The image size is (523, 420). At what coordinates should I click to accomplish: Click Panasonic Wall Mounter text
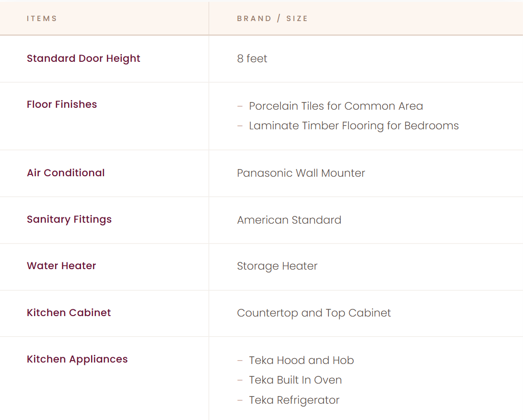coord(301,173)
